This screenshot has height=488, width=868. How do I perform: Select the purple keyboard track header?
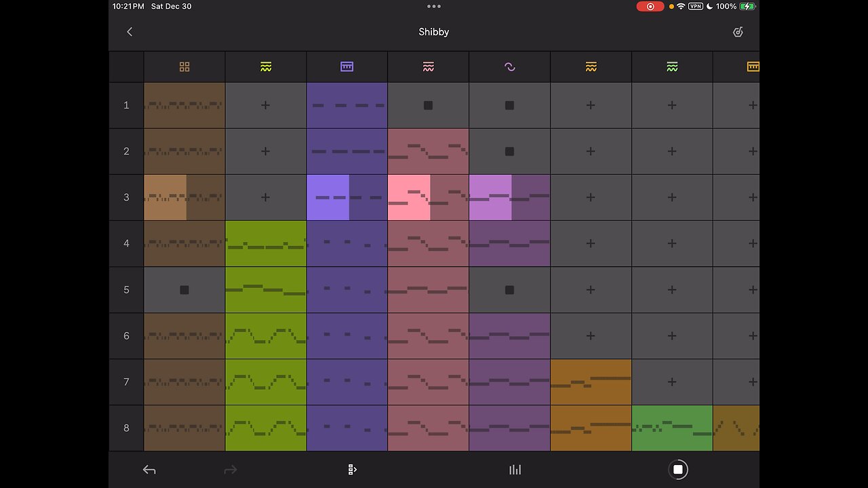tap(347, 66)
